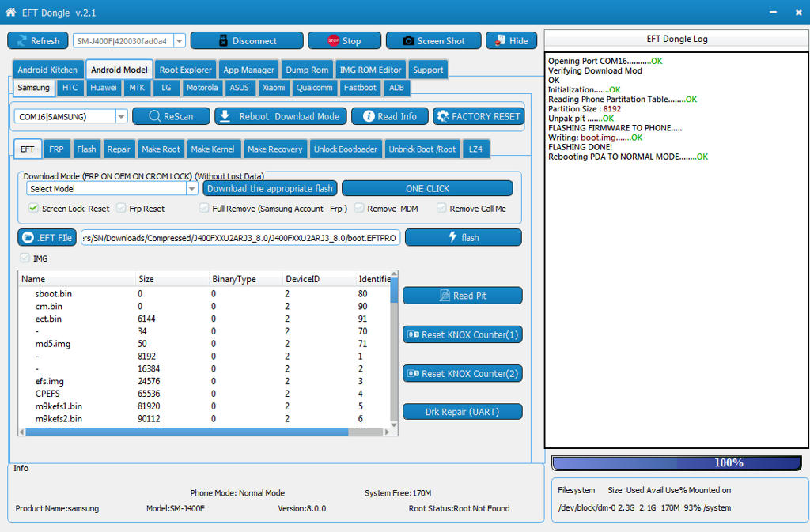Select the Unlock Bootloader tab

pyautogui.click(x=346, y=149)
